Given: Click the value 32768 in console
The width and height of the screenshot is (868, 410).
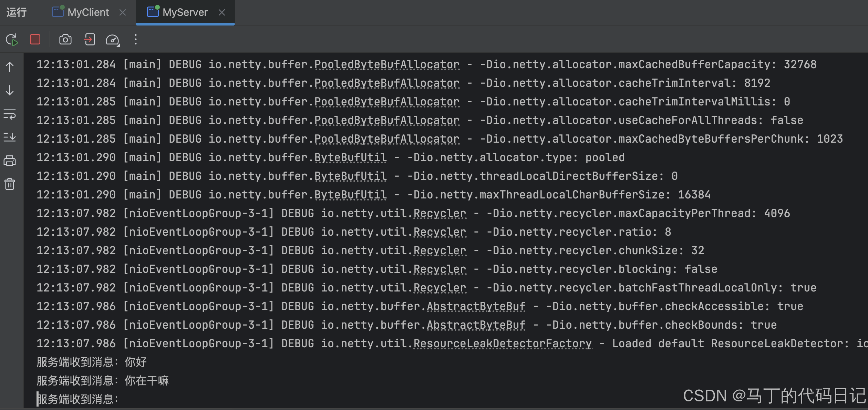Looking at the screenshot, I should pos(800,64).
